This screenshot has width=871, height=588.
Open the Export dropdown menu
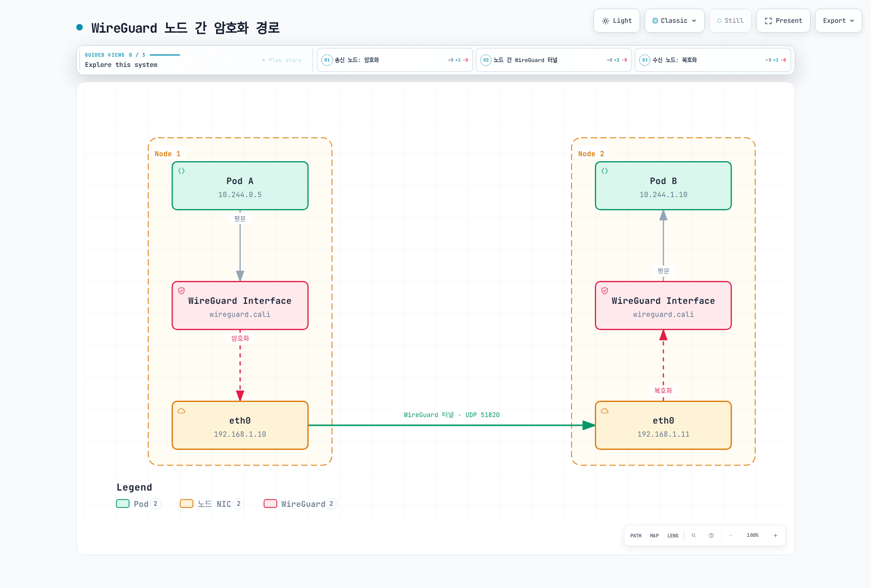[x=838, y=21]
